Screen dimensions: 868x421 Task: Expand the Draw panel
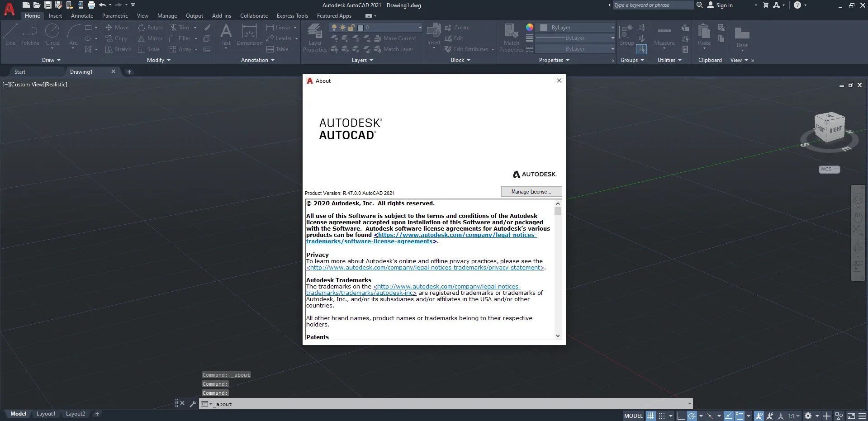pyautogui.click(x=51, y=60)
